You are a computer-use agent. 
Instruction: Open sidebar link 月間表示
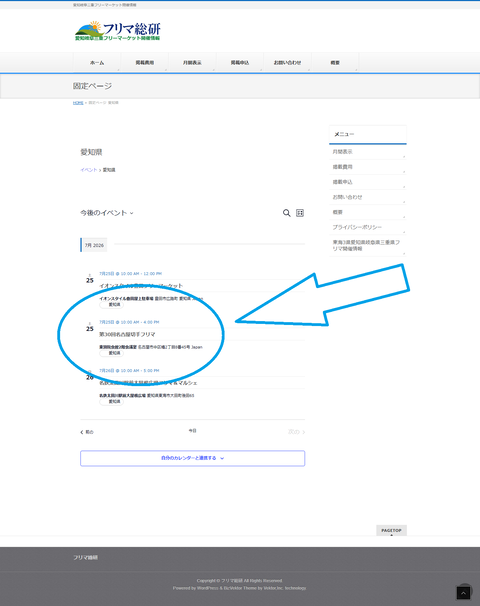coord(368,152)
